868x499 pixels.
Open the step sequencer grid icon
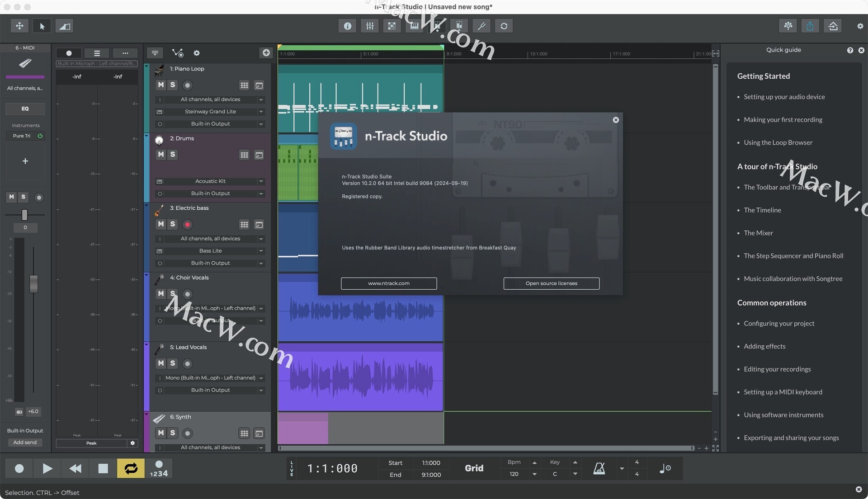point(392,26)
